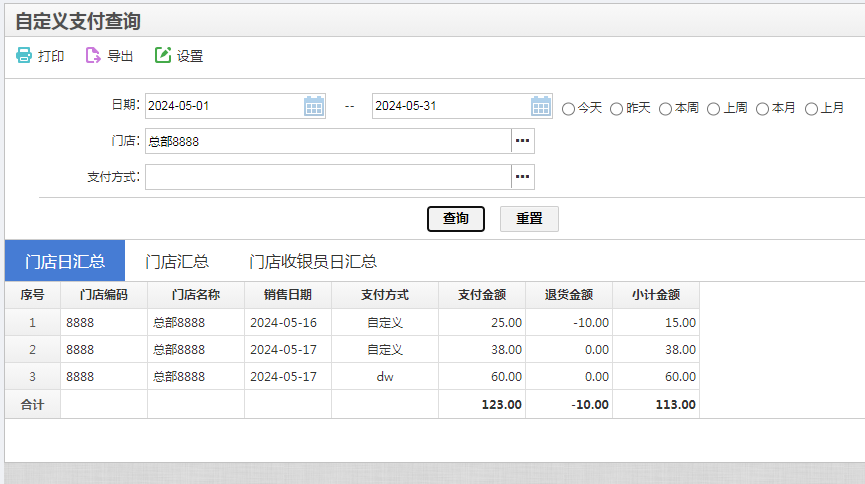Open payment method (支付方式) ellipsis selector

(x=522, y=177)
